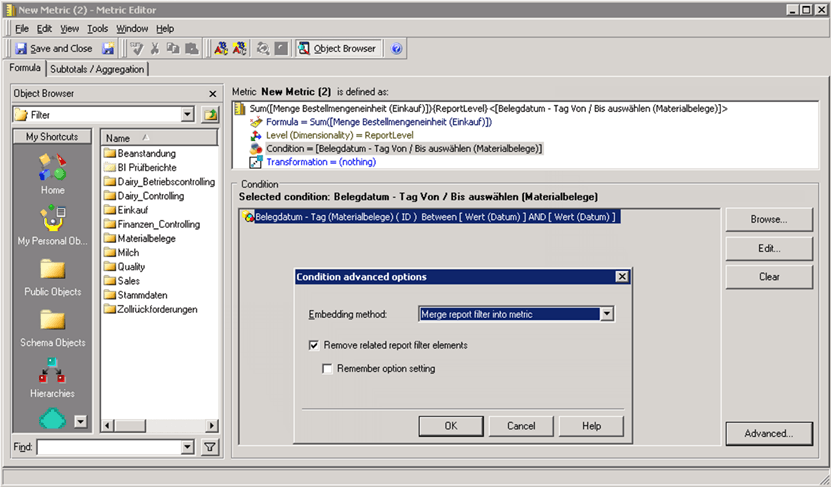The height and width of the screenshot is (487, 831).
Task: Click the folder list scroll right arrow
Action: click(212, 426)
